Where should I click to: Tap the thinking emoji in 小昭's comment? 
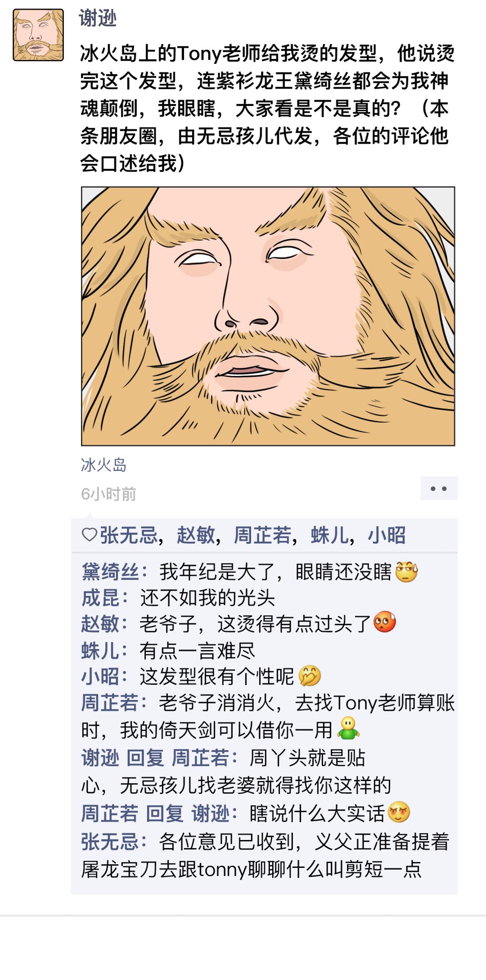click(x=310, y=676)
